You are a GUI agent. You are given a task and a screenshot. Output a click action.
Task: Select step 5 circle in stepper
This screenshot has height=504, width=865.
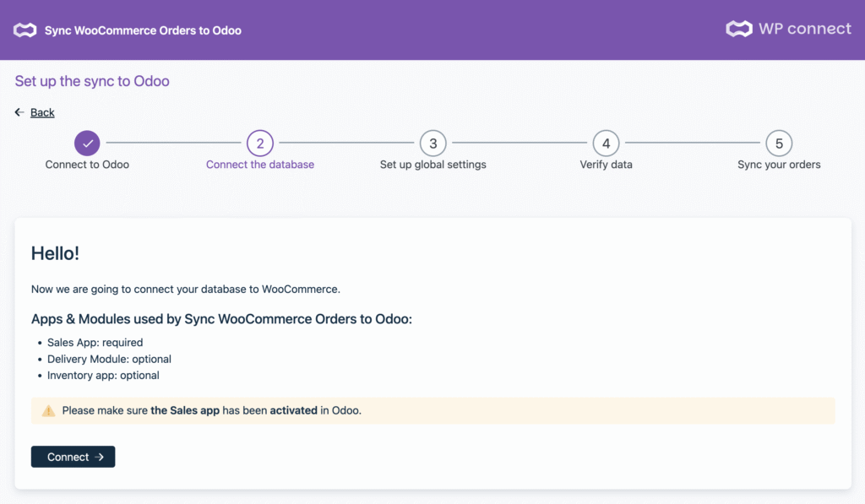tap(779, 144)
